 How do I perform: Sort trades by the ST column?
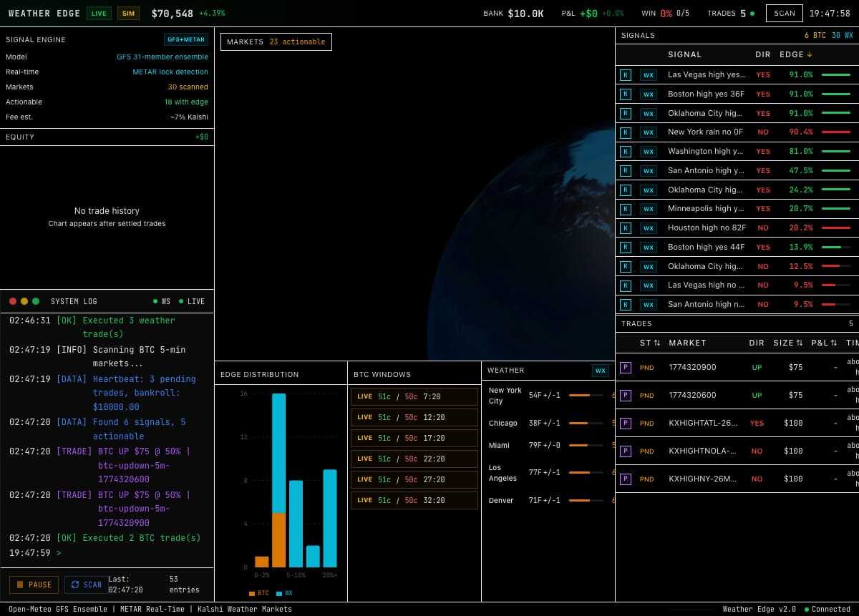tap(650, 343)
